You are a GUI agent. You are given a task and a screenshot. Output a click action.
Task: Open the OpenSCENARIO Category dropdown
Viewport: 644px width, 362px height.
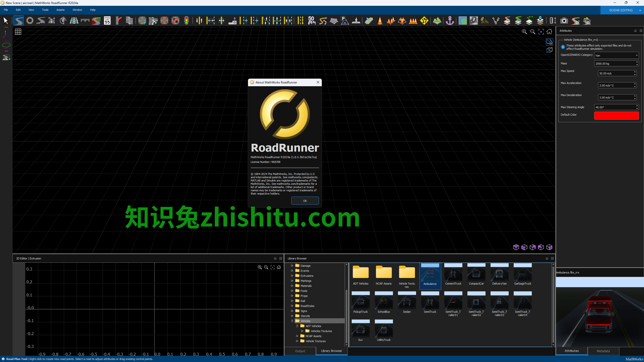pyautogui.click(x=616, y=56)
